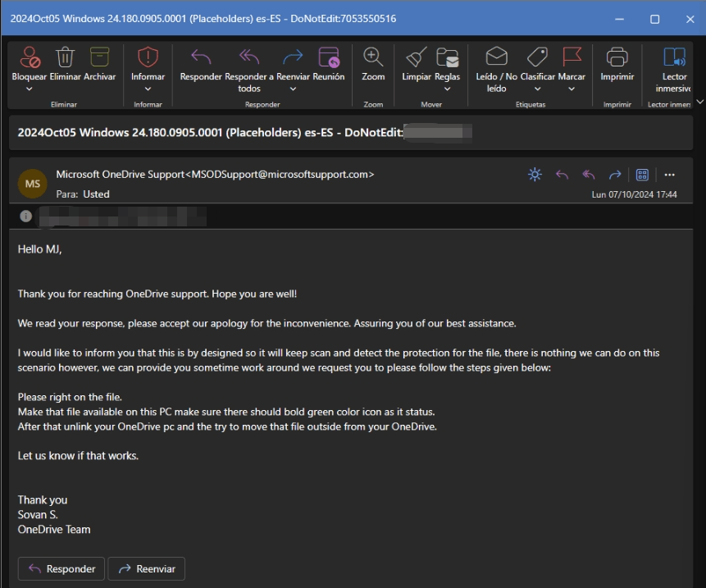Click the bottom Responder button
Image resolution: width=706 pixels, height=588 pixels.
tap(61, 568)
